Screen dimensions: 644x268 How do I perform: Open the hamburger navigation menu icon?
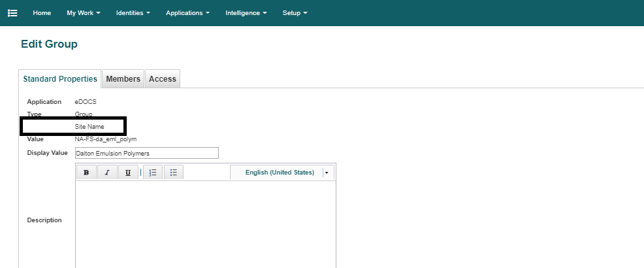click(12, 13)
